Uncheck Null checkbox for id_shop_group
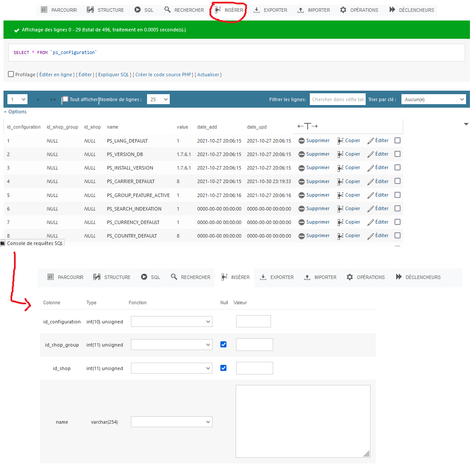 pyautogui.click(x=223, y=344)
